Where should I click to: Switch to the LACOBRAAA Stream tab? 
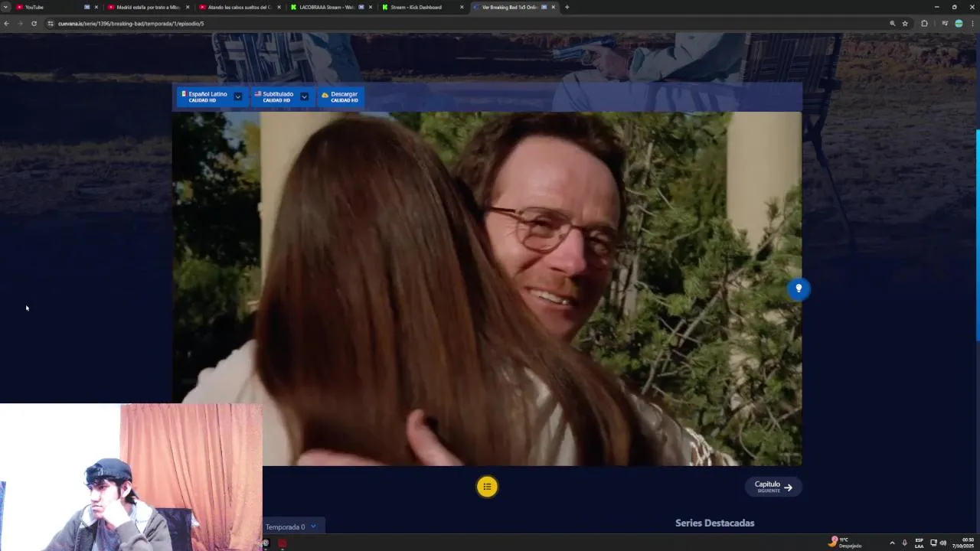tap(331, 7)
